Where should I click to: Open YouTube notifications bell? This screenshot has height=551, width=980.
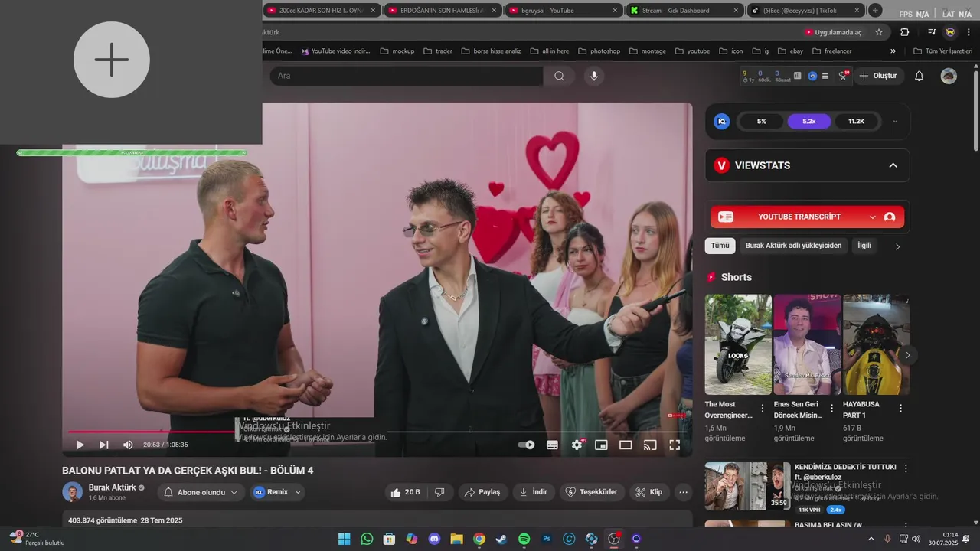920,76
